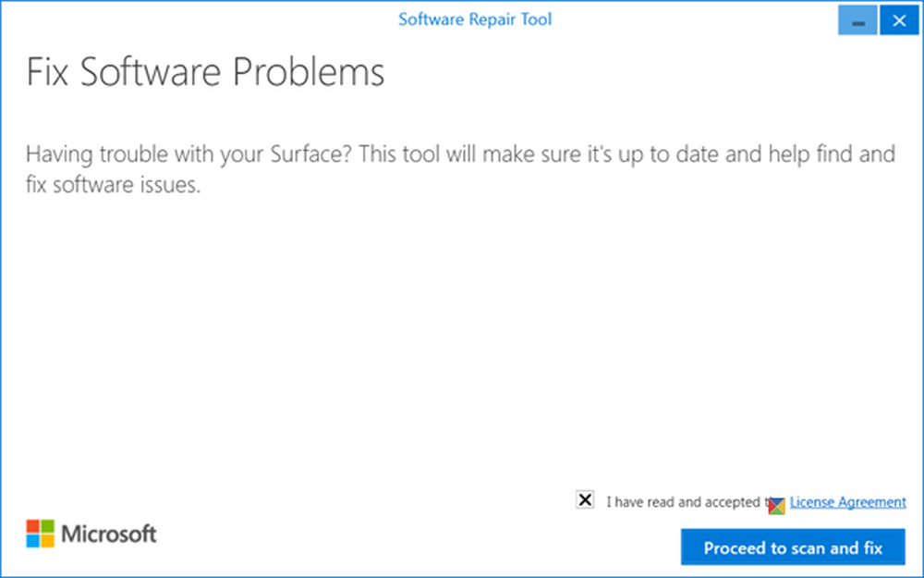
Task: Click the "fix software issues." text line
Action: [x=114, y=184]
